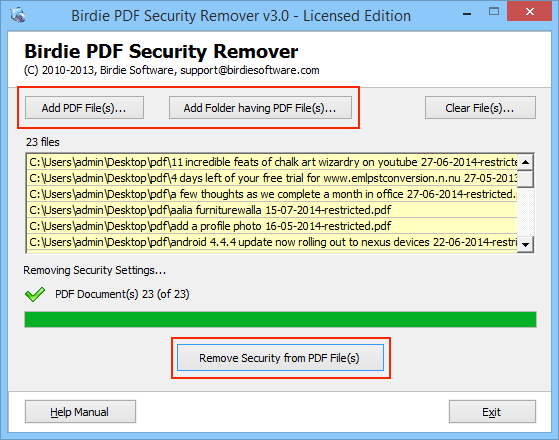
Task: Select the chalk art wizardry PDF entry
Action: coord(272,162)
